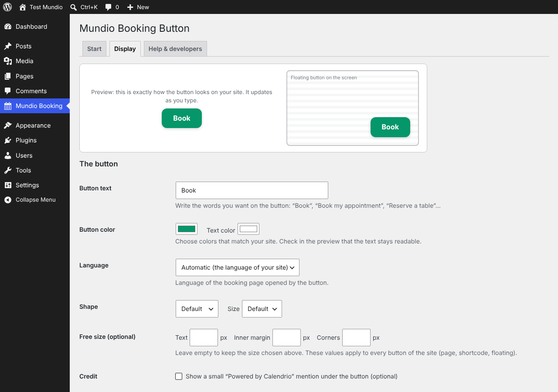558x392 pixels.
Task: Click the comments bubble icon in top bar
Action: click(109, 7)
